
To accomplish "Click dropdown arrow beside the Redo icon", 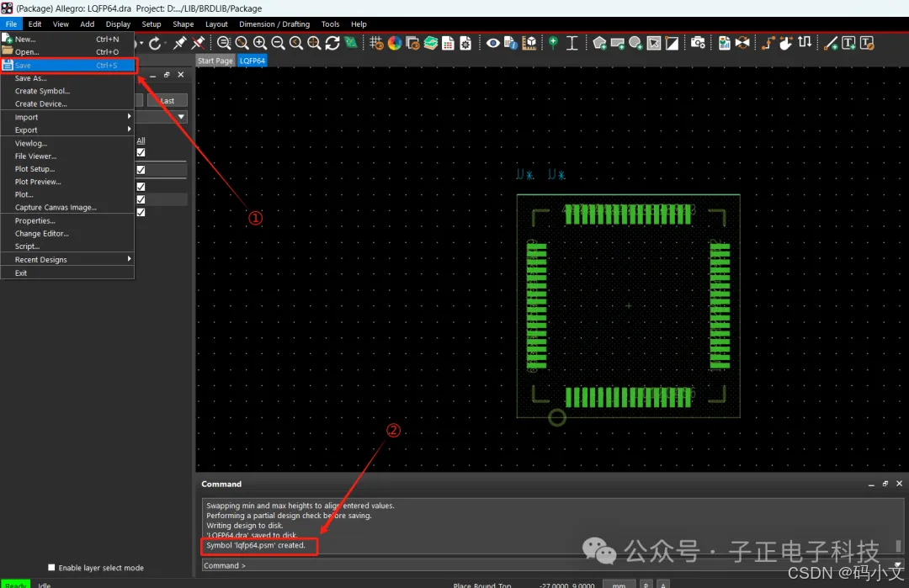I will [165, 44].
